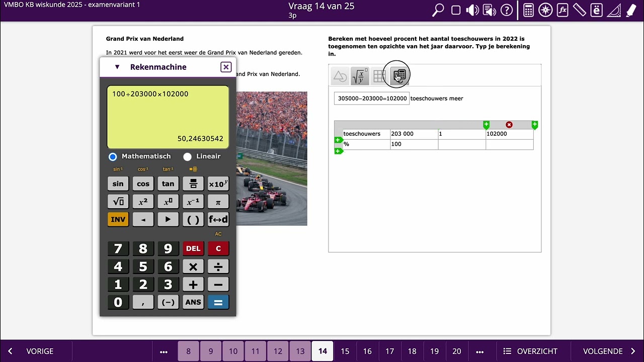644x362 pixels.
Task: Add a row between toeschouwers and % rows
Action: tap(339, 140)
